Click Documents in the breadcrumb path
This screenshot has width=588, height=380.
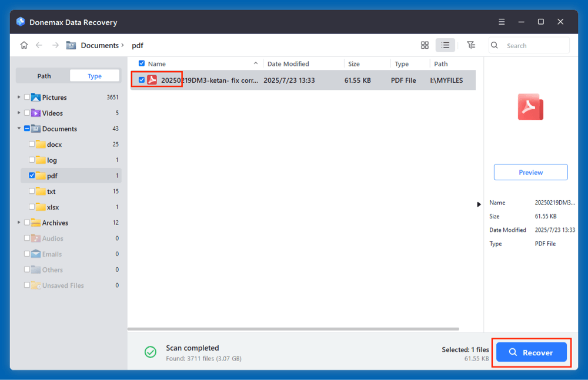[x=101, y=45]
